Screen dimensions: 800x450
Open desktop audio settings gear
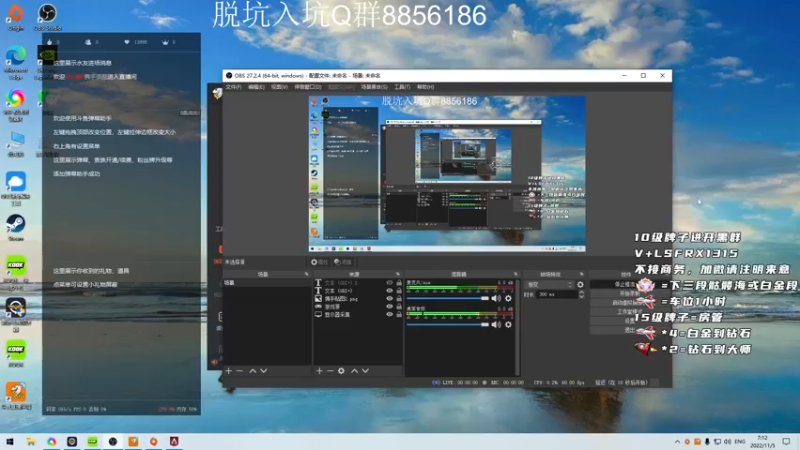click(508, 324)
